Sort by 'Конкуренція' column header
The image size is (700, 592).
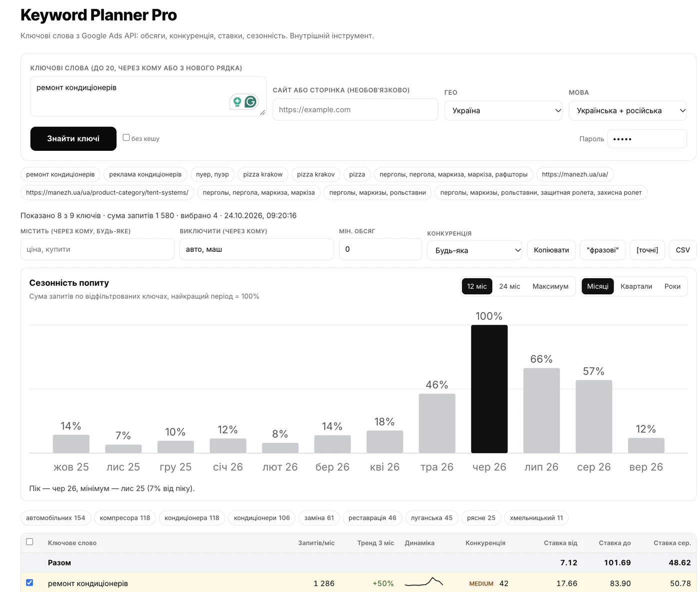point(485,543)
